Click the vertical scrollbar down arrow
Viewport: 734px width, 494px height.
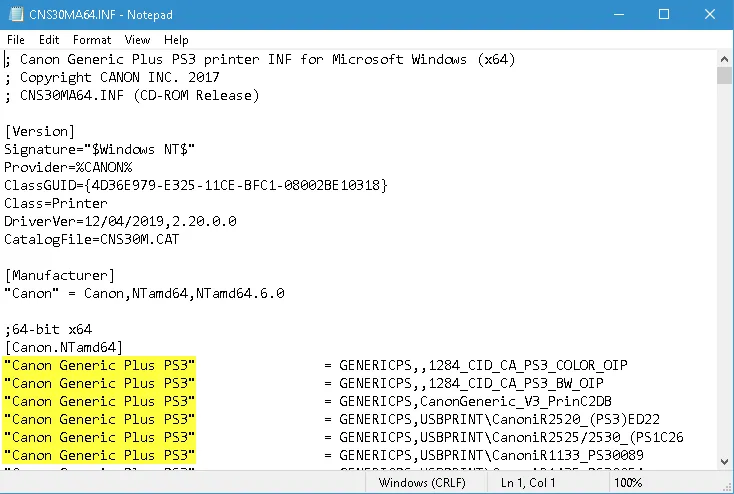point(724,460)
